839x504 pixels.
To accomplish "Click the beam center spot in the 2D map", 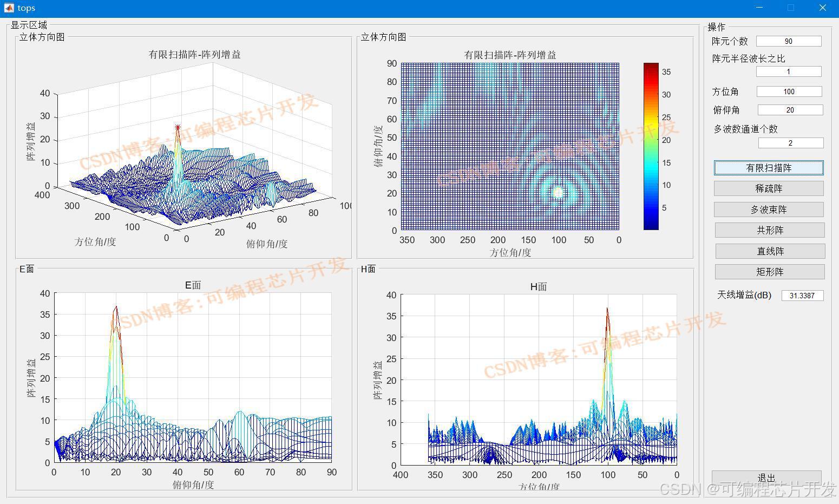I will (559, 192).
